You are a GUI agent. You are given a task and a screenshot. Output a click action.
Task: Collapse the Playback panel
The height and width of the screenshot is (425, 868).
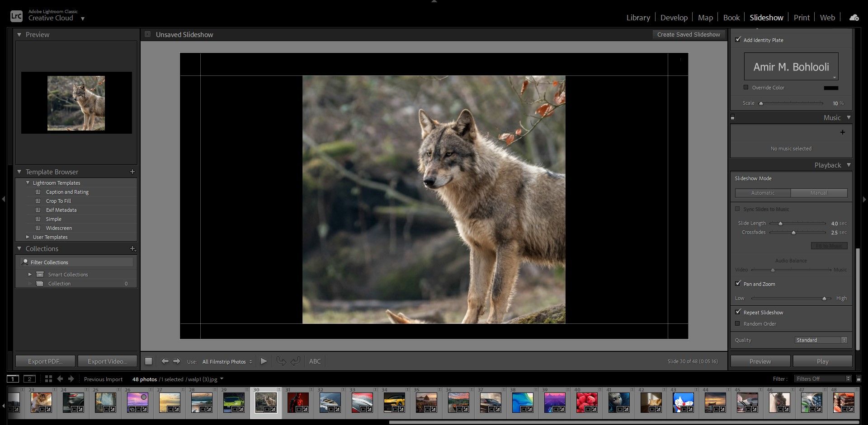[849, 165]
